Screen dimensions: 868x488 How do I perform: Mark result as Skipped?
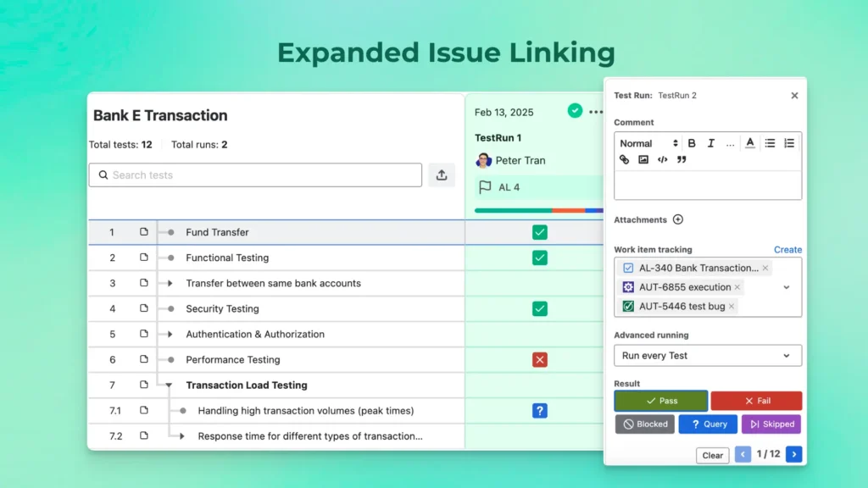click(771, 424)
